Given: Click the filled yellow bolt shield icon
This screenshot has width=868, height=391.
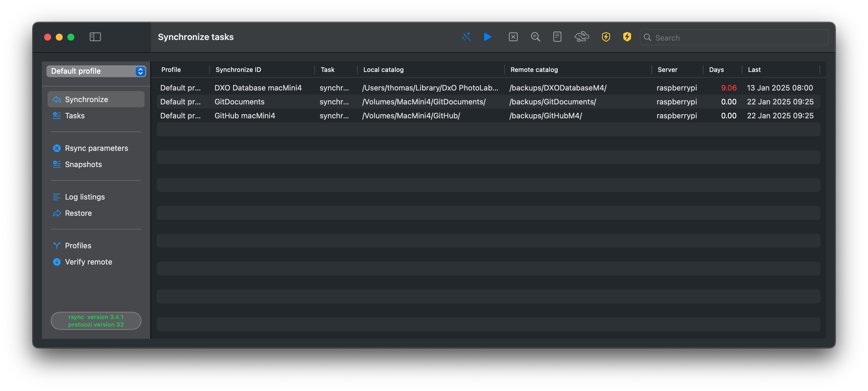Looking at the screenshot, I should pyautogui.click(x=627, y=37).
